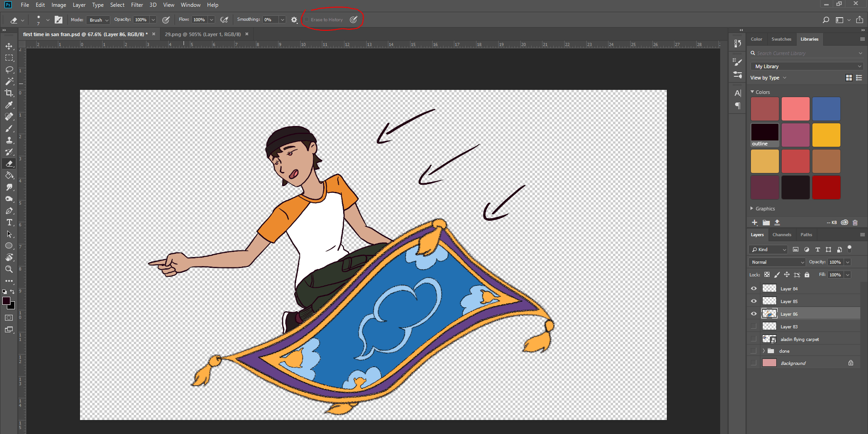Open the Normal blending mode dropdown
The image size is (868, 434).
tap(776, 262)
